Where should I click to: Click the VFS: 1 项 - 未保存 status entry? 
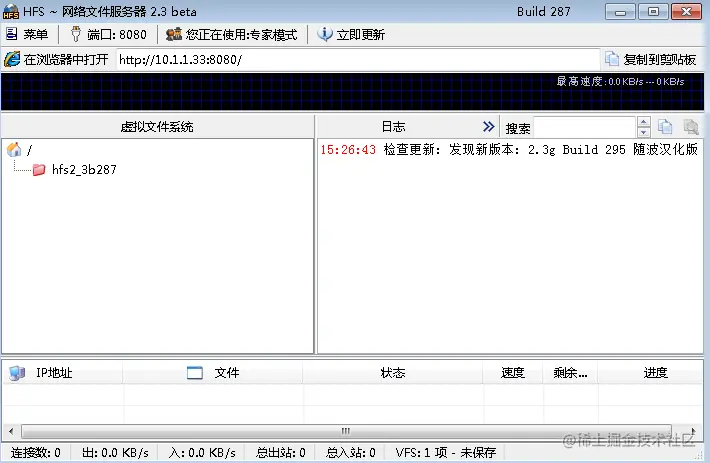click(446, 453)
